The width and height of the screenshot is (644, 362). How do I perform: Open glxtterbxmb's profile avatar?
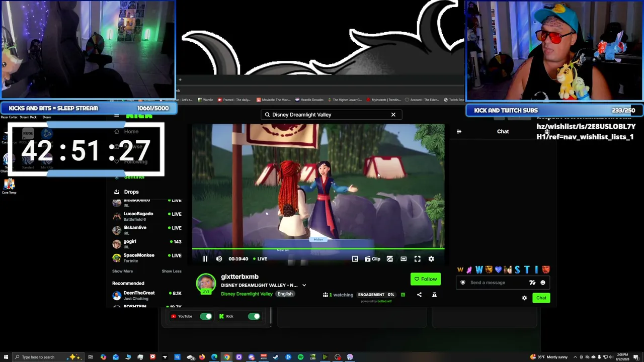(x=206, y=284)
